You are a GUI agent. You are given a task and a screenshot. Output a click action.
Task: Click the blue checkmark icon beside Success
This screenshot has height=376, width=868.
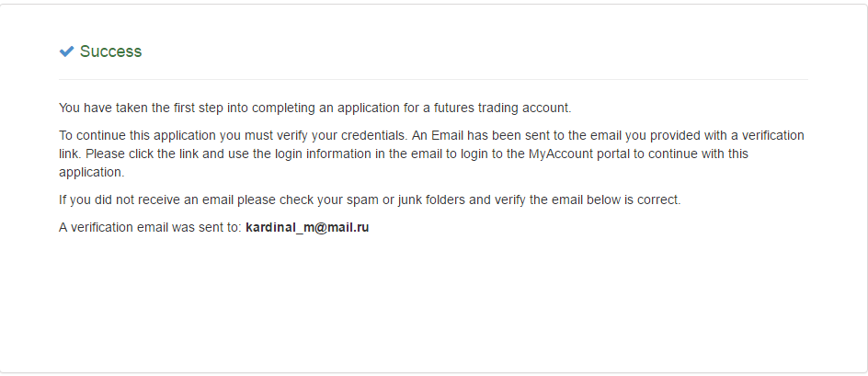point(66,51)
